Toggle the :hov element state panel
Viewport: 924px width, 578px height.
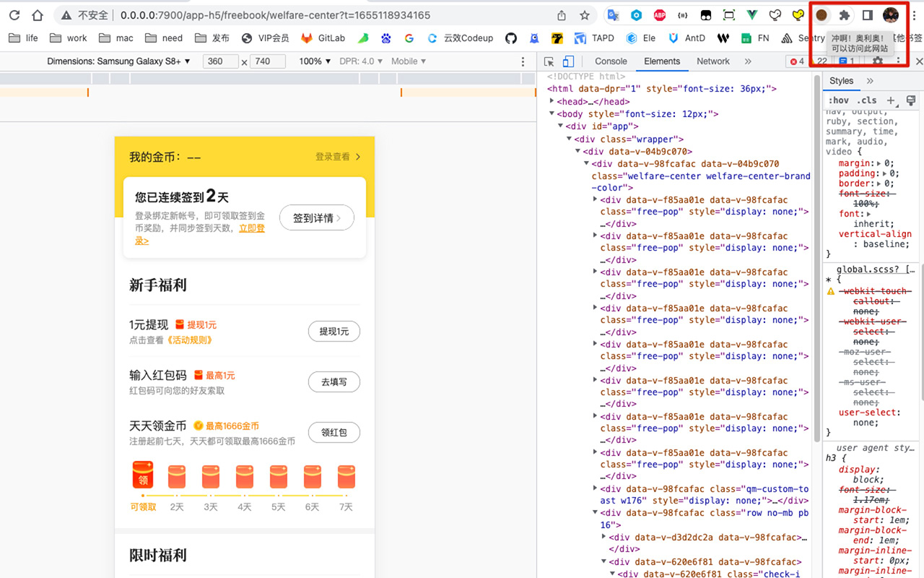838,100
